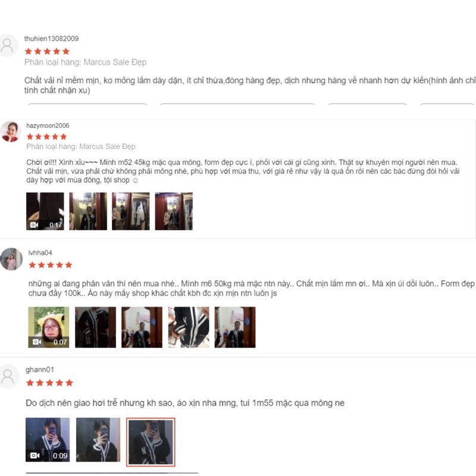Image resolution: width=476 pixels, height=476 pixels.
Task: Open hazymoon2006's last review photo
Action: click(174, 211)
